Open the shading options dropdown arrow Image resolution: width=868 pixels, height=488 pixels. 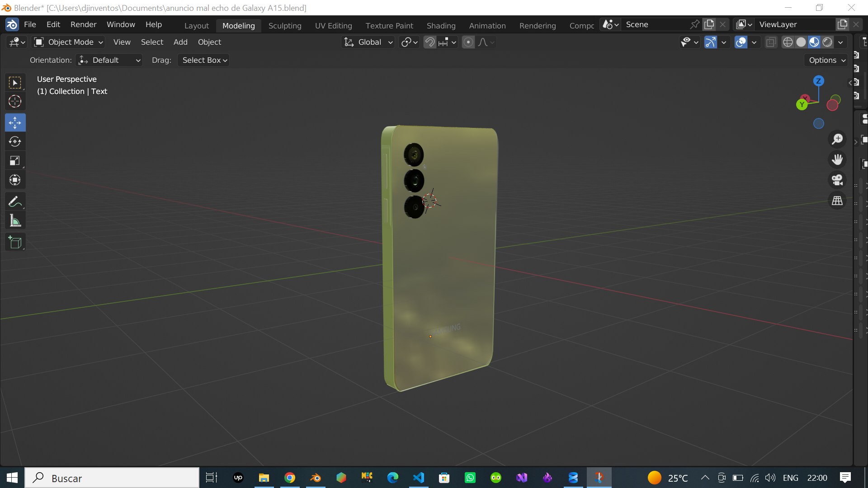(x=840, y=42)
